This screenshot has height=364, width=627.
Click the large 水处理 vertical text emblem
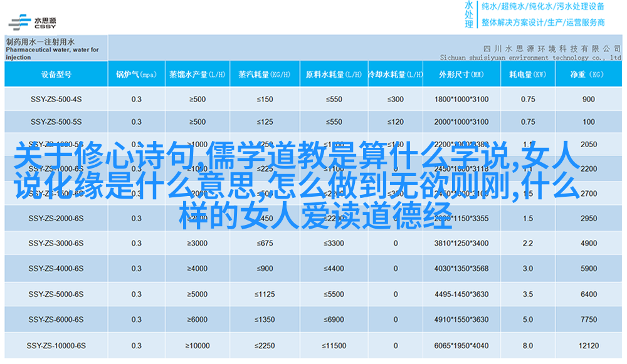(468, 14)
